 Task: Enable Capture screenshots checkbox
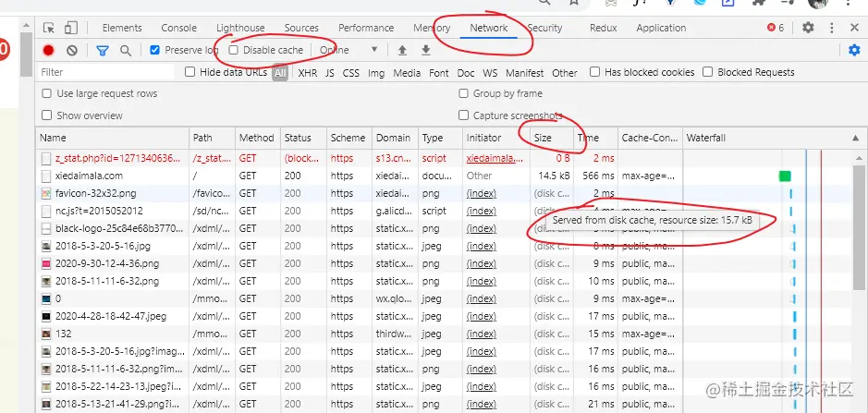coord(463,115)
